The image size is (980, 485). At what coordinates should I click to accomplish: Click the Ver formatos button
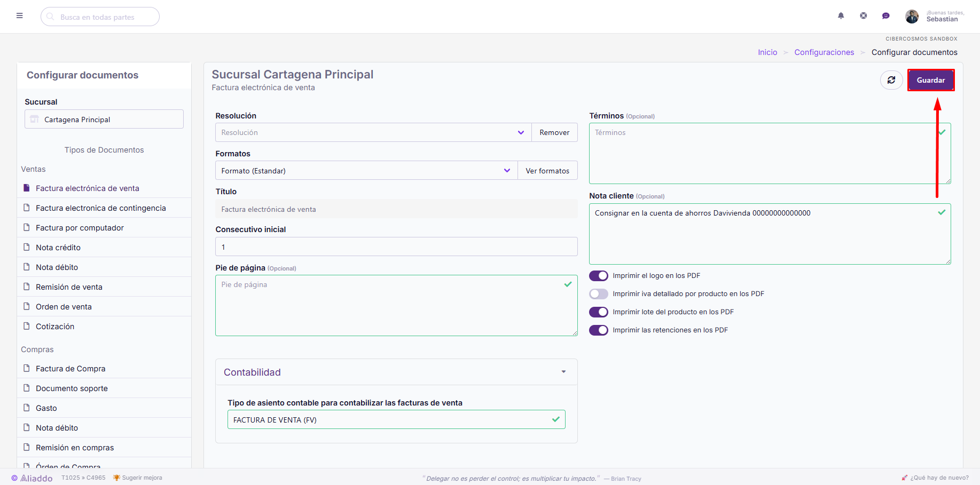547,171
